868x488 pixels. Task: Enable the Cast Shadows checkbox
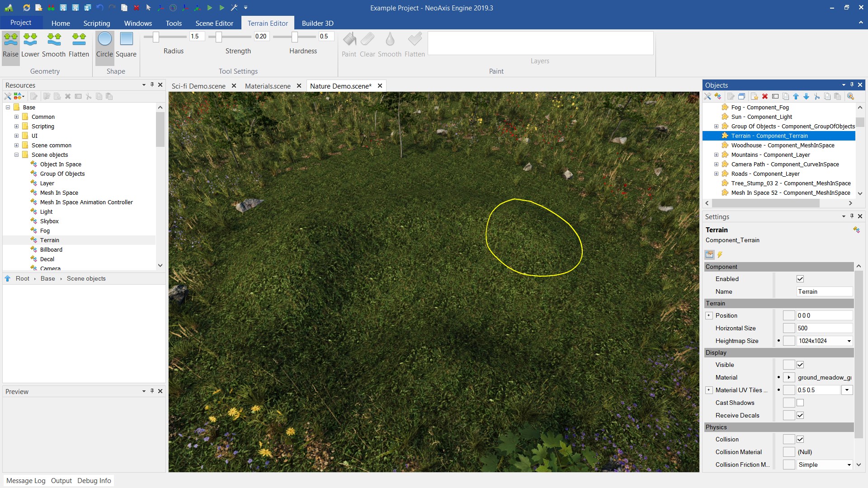(x=800, y=403)
